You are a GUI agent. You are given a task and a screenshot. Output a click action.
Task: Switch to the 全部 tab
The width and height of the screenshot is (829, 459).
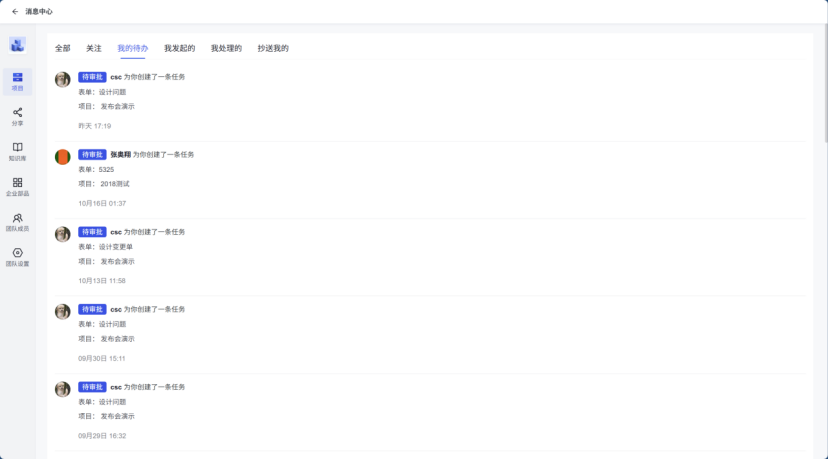(62, 48)
